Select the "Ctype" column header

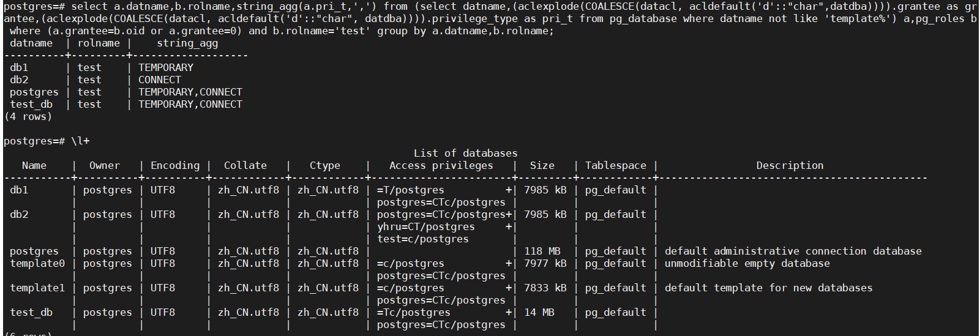[x=325, y=165]
